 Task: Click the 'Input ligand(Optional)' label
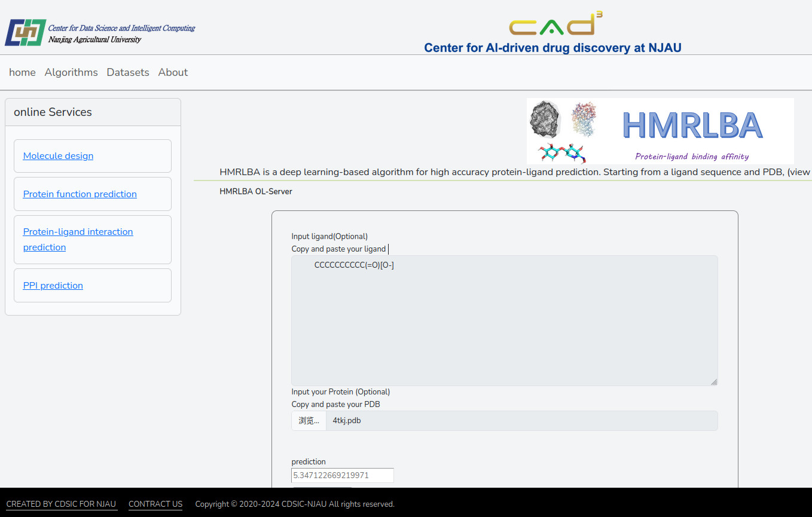click(329, 237)
